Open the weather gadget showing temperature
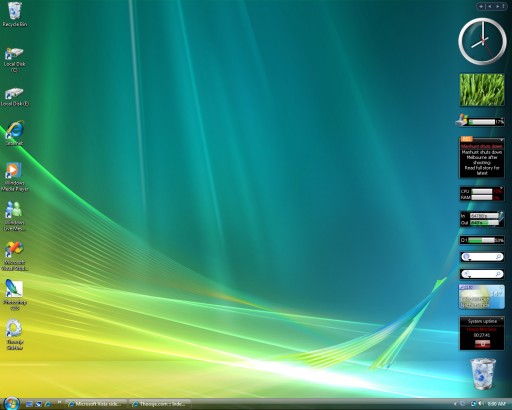The width and height of the screenshot is (512, 410). click(482, 297)
